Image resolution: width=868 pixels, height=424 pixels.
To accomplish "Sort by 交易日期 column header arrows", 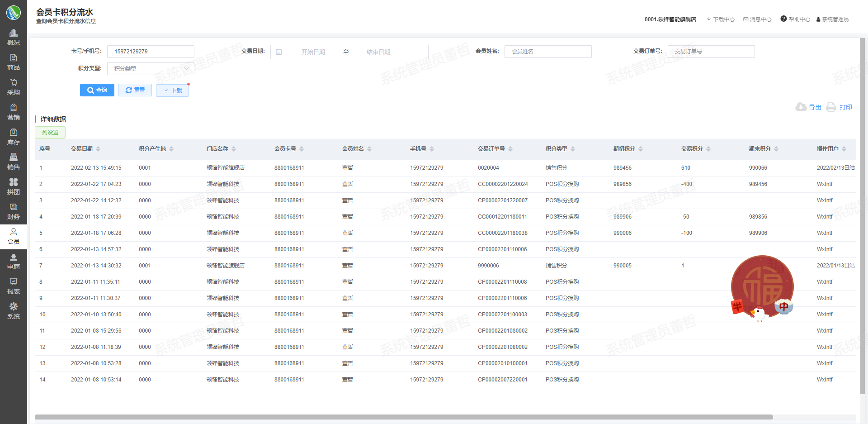I will (x=98, y=149).
